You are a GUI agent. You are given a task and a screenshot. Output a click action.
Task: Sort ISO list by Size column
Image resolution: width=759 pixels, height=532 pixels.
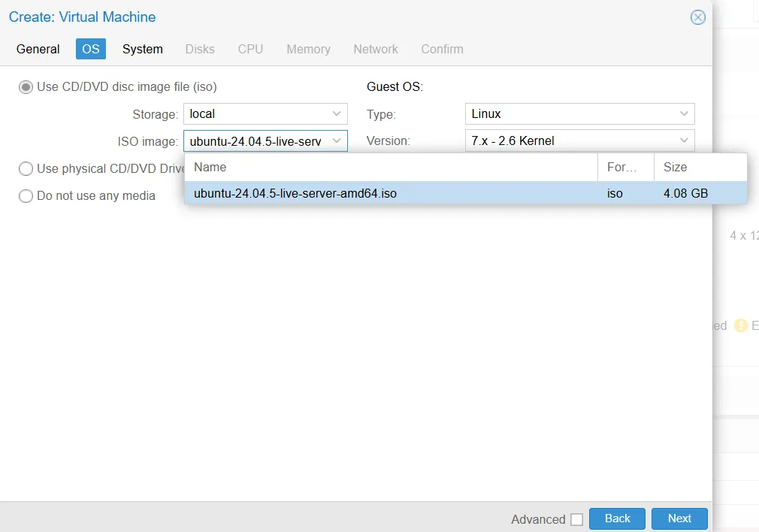(x=700, y=168)
